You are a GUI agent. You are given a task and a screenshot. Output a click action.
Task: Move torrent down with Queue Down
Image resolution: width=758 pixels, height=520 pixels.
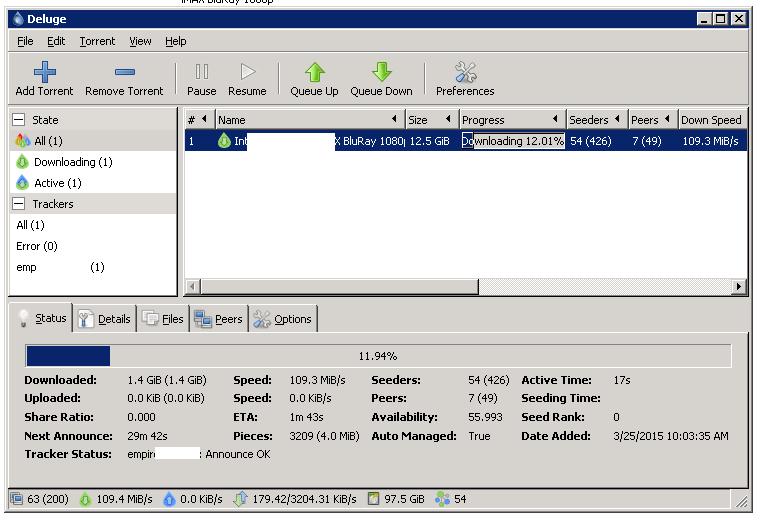(x=381, y=79)
